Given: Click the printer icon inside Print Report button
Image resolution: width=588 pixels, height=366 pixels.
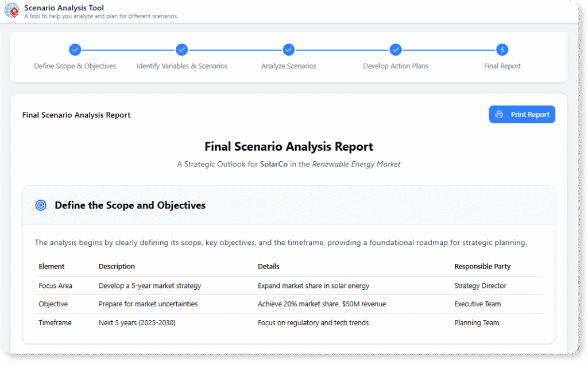Looking at the screenshot, I should coord(498,114).
